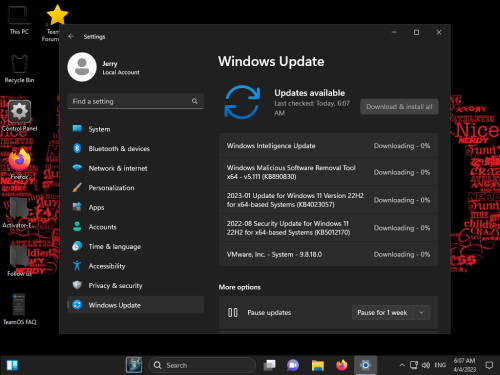Click the large update sync arrows icon

[x=242, y=102]
